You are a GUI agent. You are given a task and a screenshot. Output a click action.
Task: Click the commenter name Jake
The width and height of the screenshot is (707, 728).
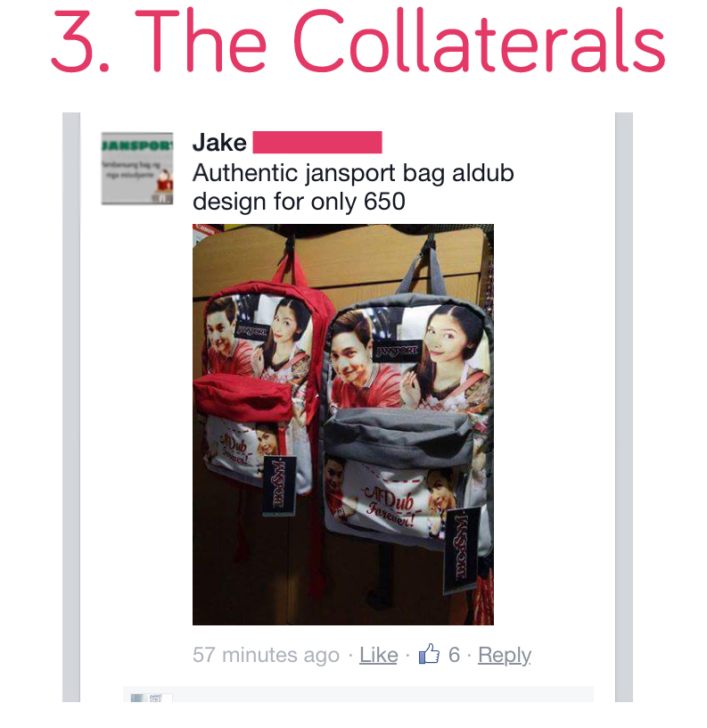point(219,142)
